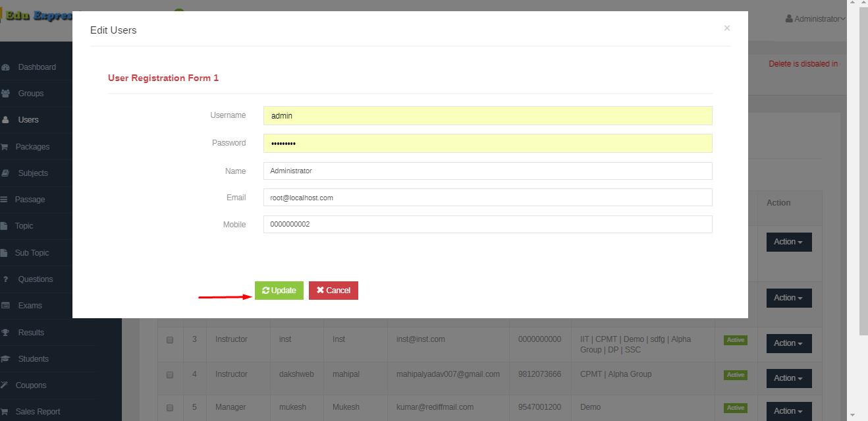Open Sales Report in sidebar
The height and width of the screenshot is (421, 868).
click(x=38, y=412)
